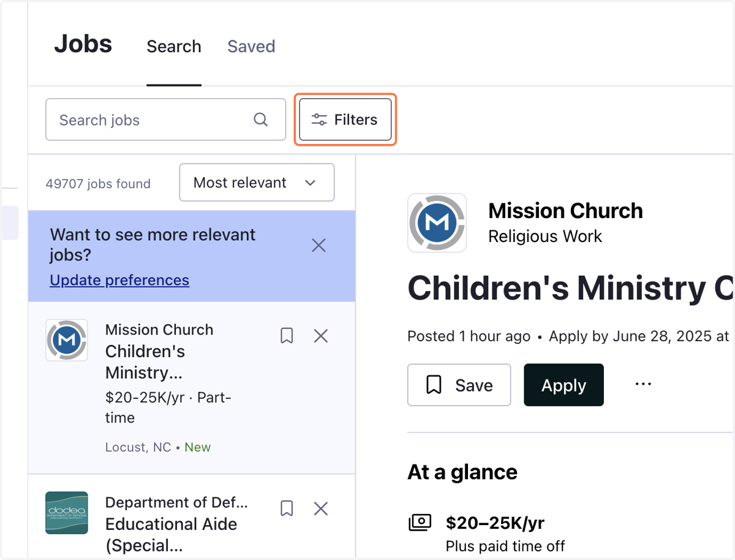Save the Children's Ministry job
Image resolution: width=735 pixels, height=560 pixels.
459,385
